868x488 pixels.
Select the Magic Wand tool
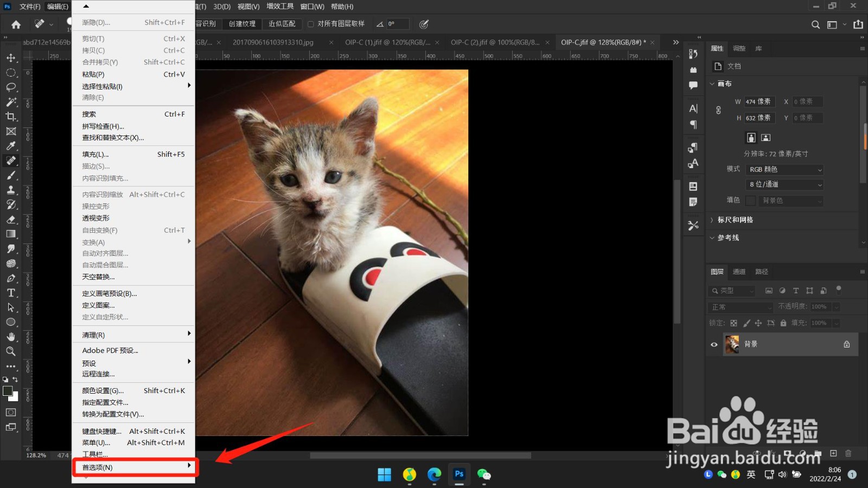11,102
